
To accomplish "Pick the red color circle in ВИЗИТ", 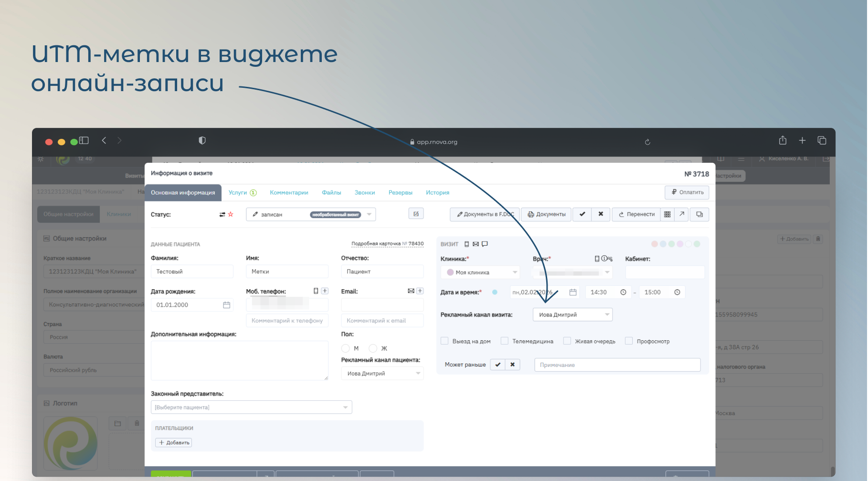I will [x=655, y=244].
